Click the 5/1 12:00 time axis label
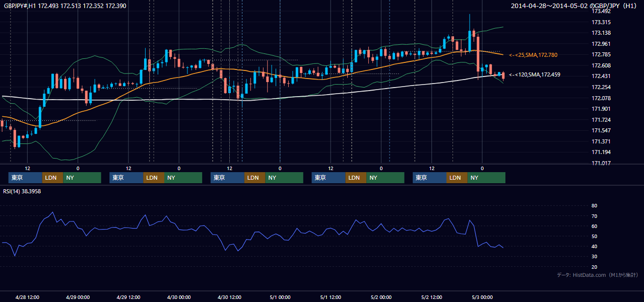This screenshot has width=644, height=302. coord(330,297)
